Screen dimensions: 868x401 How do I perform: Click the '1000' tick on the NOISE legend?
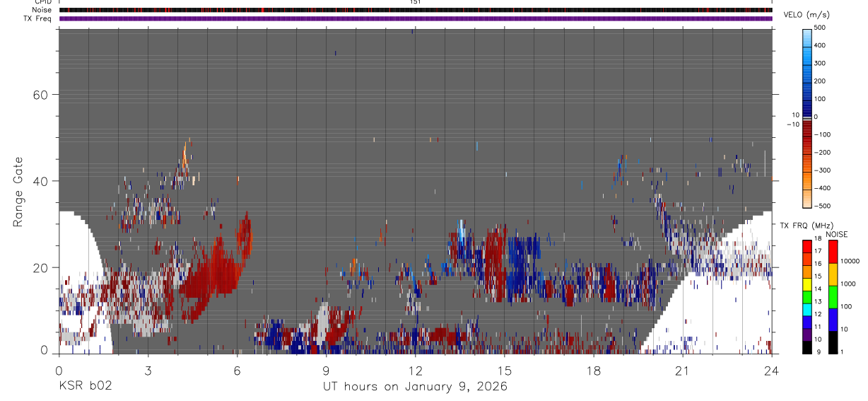(848, 284)
